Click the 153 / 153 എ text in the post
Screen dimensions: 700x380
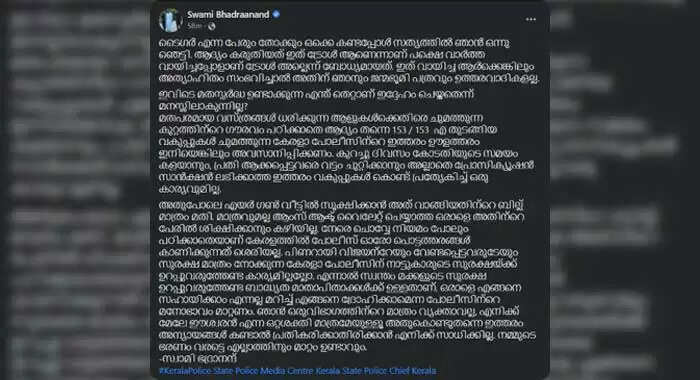pos(417,130)
